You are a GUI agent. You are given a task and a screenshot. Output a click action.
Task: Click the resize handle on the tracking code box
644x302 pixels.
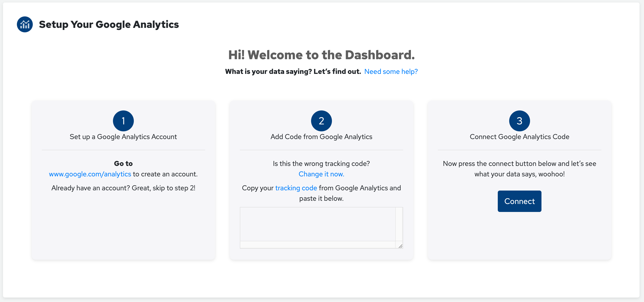400,246
